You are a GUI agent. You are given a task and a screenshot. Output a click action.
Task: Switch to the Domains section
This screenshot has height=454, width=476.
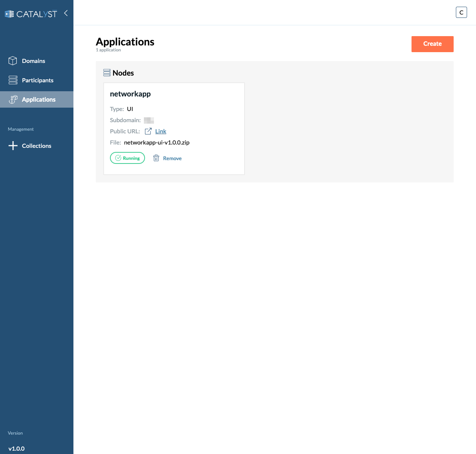coord(34,61)
